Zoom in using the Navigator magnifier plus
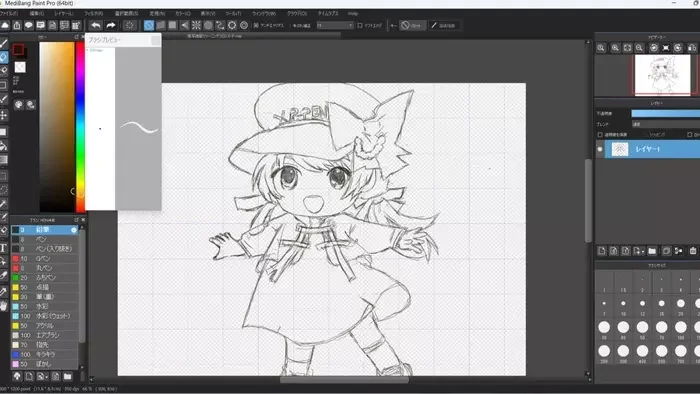700x394 pixels. [x=615, y=48]
